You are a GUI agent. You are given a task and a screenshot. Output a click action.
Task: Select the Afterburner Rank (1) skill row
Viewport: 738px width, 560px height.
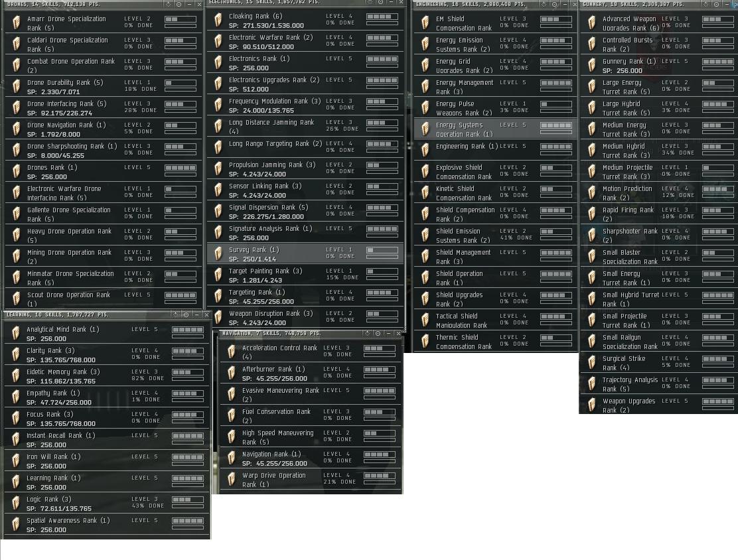311,373
